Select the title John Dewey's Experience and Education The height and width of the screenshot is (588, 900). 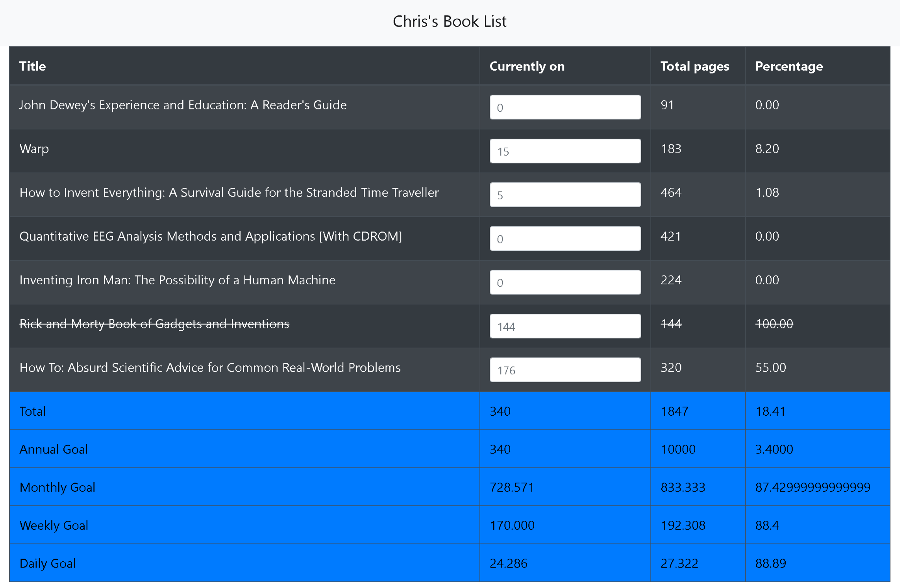click(x=183, y=105)
